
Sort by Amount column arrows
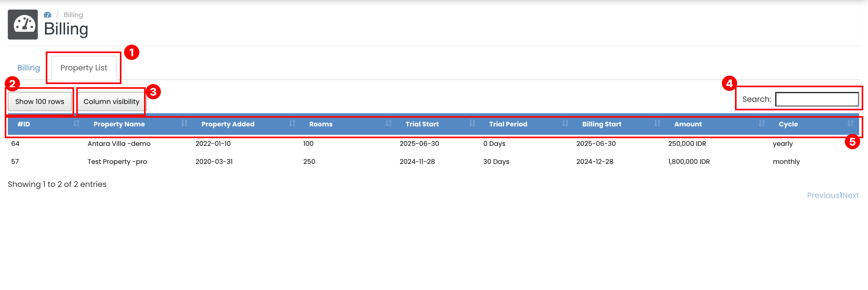click(x=761, y=123)
